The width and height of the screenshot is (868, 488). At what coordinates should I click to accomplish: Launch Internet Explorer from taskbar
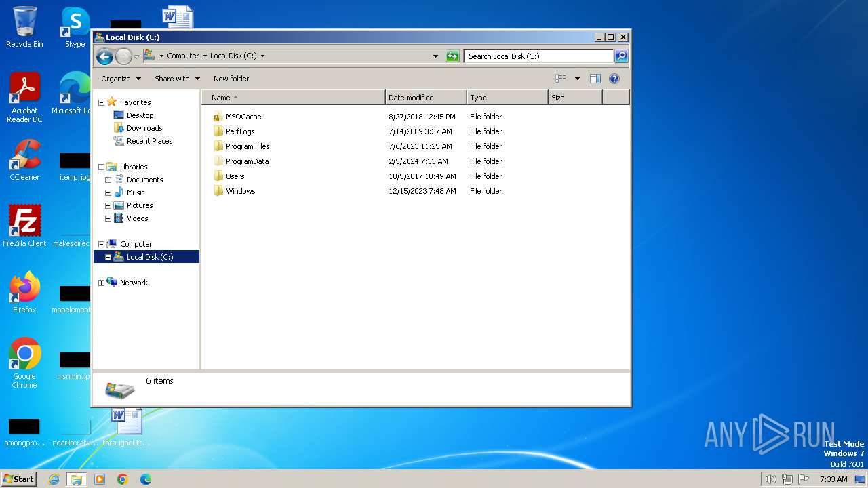pyautogui.click(x=54, y=479)
